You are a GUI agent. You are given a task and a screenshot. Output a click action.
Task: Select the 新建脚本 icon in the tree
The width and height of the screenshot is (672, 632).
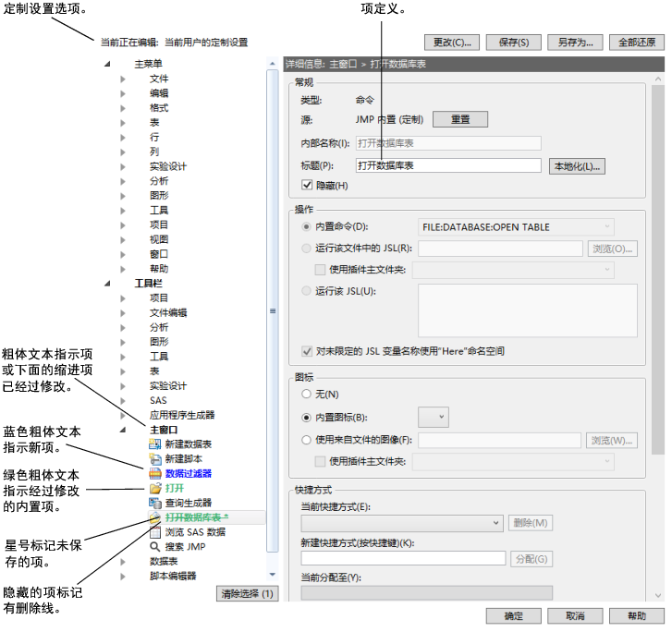[154, 459]
